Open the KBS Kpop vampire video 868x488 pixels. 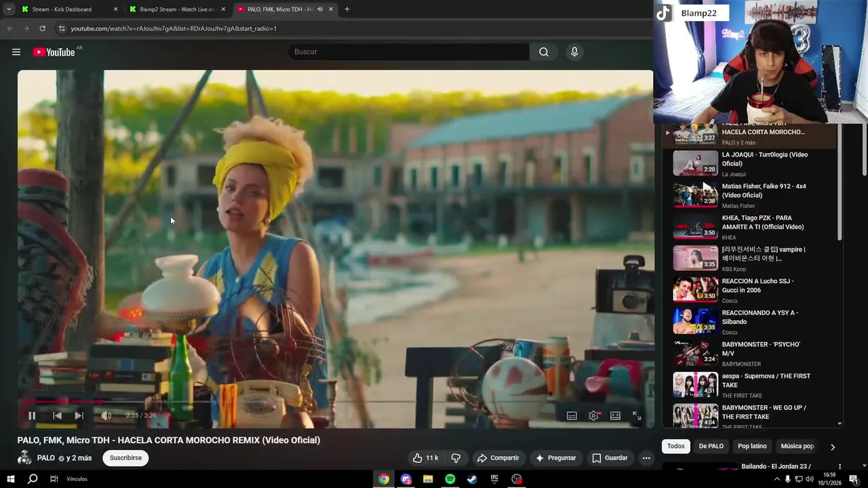751,259
